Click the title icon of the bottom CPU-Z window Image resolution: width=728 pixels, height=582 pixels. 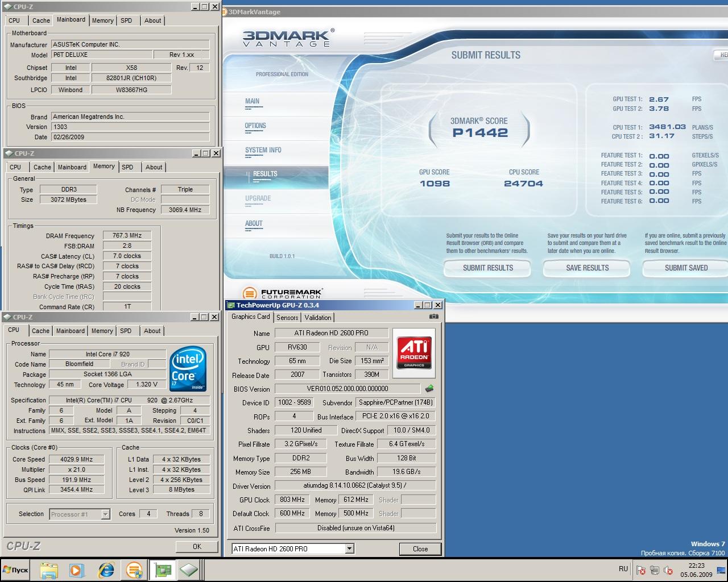click(7, 317)
